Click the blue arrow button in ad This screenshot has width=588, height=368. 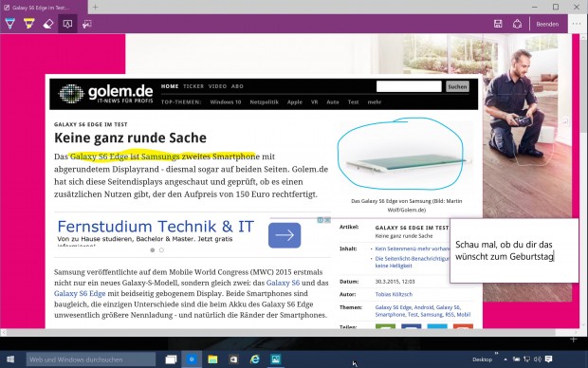tap(285, 235)
